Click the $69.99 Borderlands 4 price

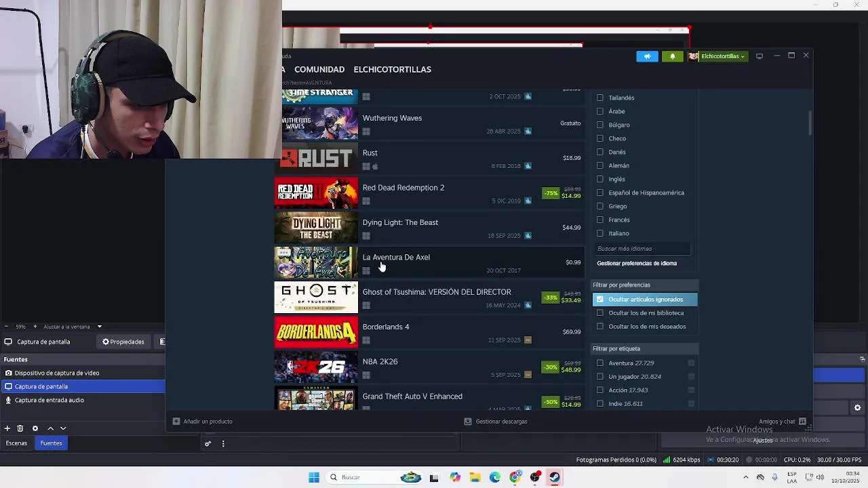click(x=572, y=332)
